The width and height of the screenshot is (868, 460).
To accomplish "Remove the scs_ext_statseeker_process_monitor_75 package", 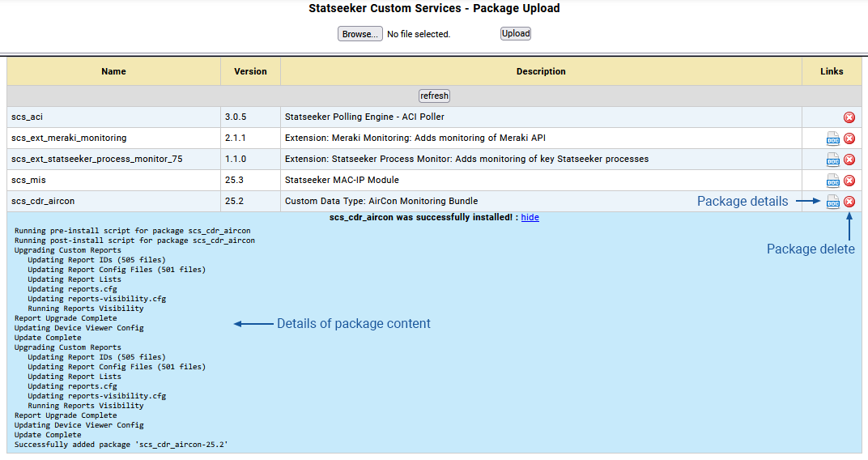I will (849, 160).
